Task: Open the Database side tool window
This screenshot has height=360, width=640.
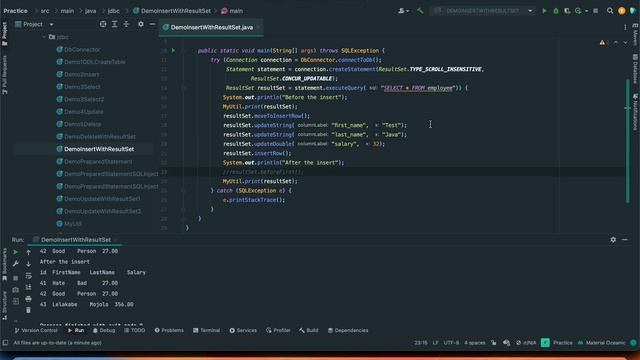Action: [635, 69]
